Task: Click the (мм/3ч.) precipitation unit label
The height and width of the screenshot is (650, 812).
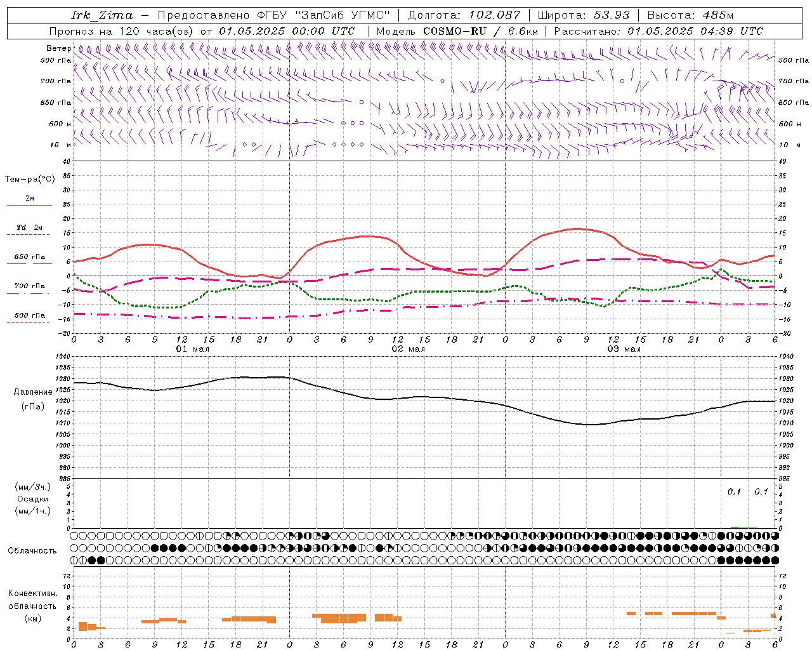Action: pos(33,487)
